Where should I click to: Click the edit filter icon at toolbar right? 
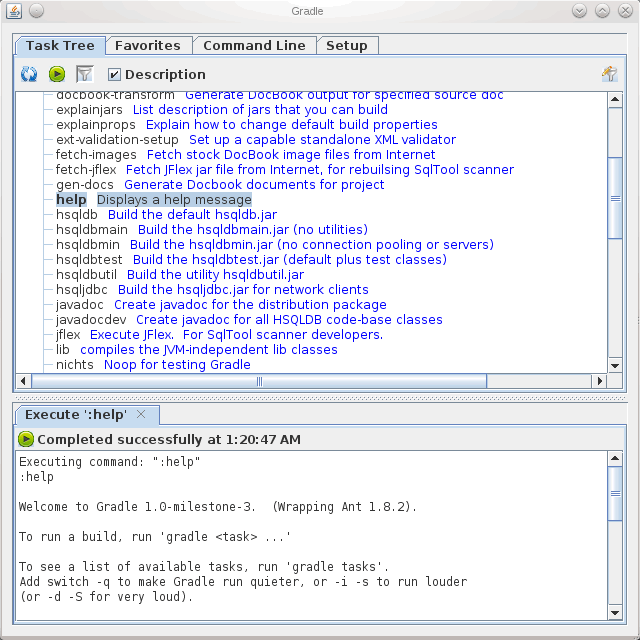click(609, 74)
